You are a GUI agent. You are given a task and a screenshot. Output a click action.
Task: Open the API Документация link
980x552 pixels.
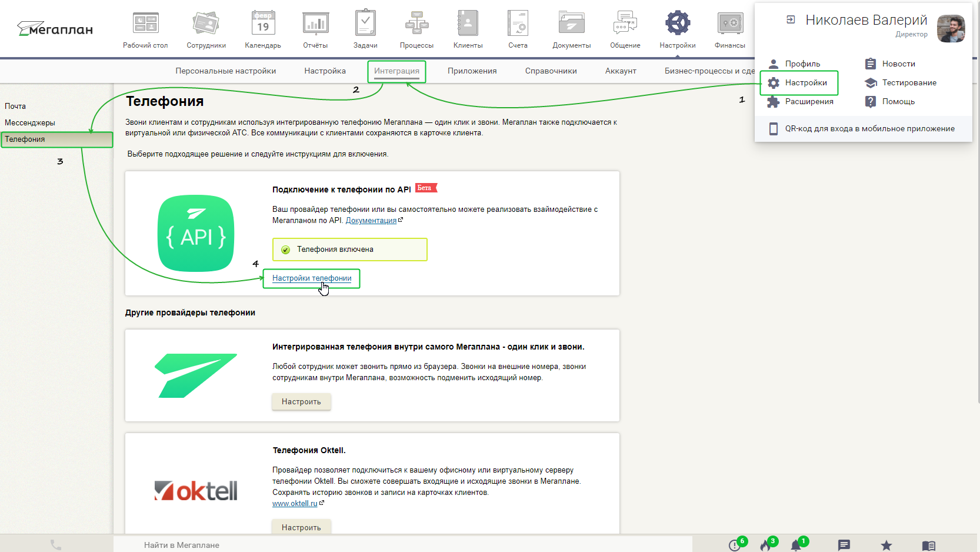(x=371, y=220)
